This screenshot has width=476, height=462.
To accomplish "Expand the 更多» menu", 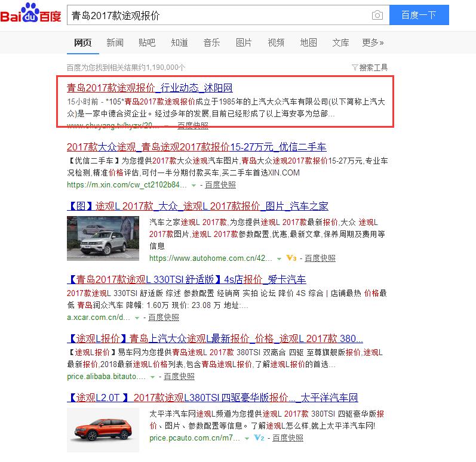I will pyautogui.click(x=373, y=42).
